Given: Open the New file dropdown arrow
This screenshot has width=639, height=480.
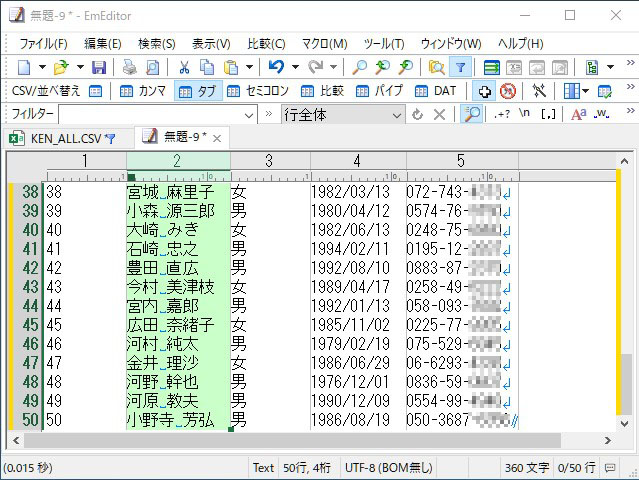Looking at the screenshot, I should (42, 67).
